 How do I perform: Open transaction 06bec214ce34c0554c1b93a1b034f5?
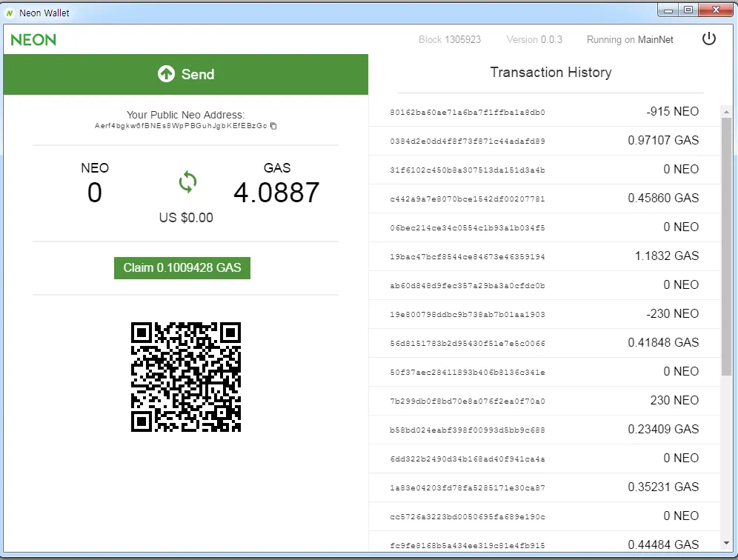click(x=468, y=227)
